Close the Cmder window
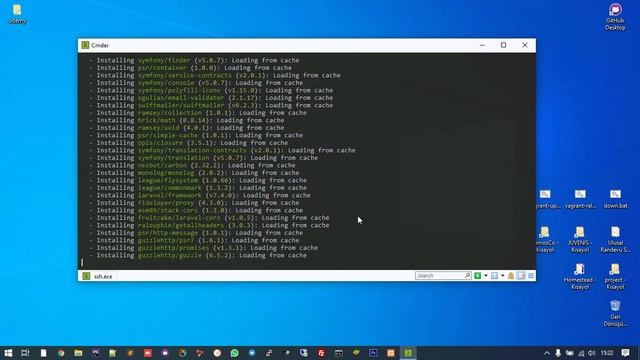The height and width of the screenshot is (360, 640). point(525,45)
